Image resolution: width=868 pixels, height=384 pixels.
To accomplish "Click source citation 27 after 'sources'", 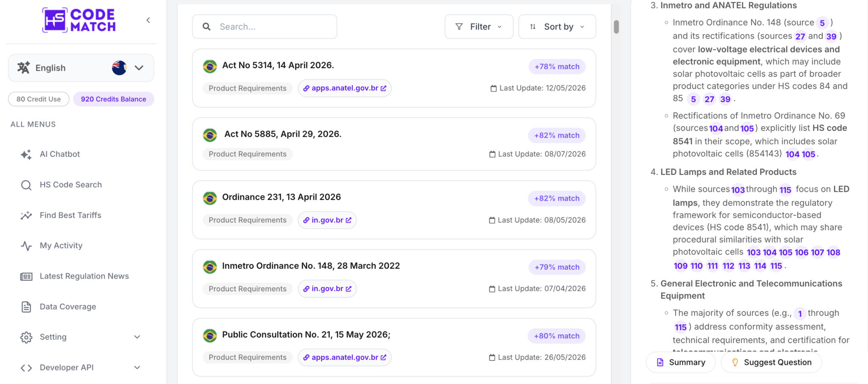I will [x=800, y=36].
